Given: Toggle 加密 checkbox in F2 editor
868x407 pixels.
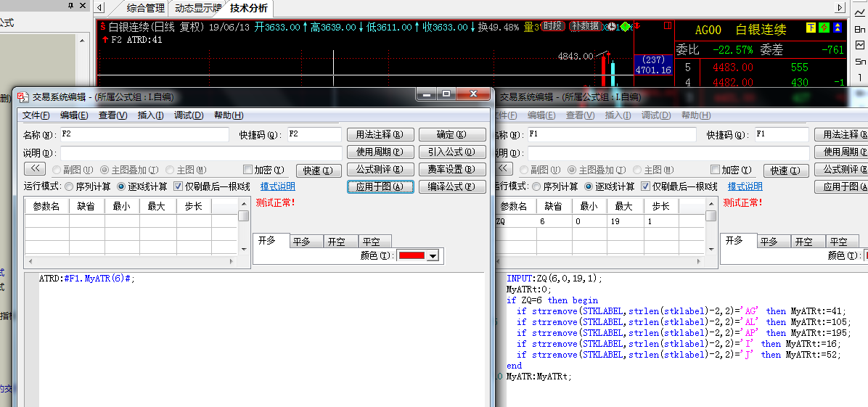Looking at the screenshot, I should click(247, 170).
